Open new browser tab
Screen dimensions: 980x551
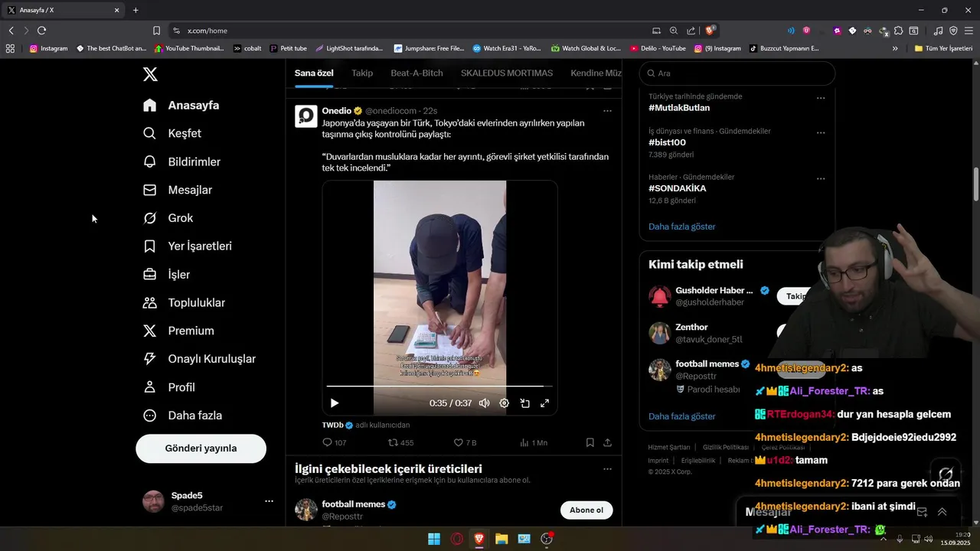[x=136, y=10]
